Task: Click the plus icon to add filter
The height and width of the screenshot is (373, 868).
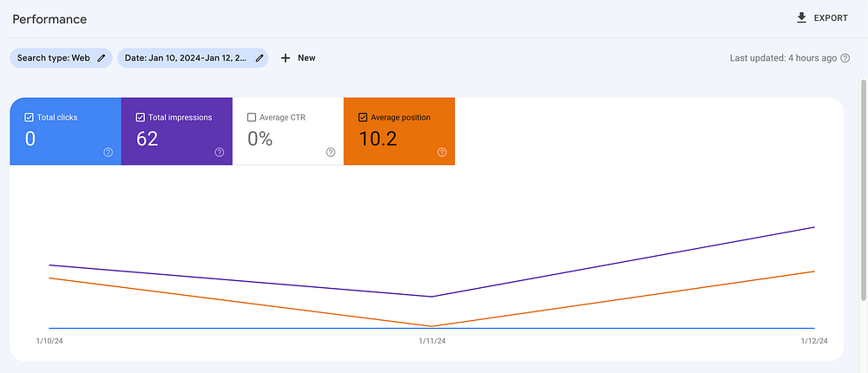Action: point(286,57)
